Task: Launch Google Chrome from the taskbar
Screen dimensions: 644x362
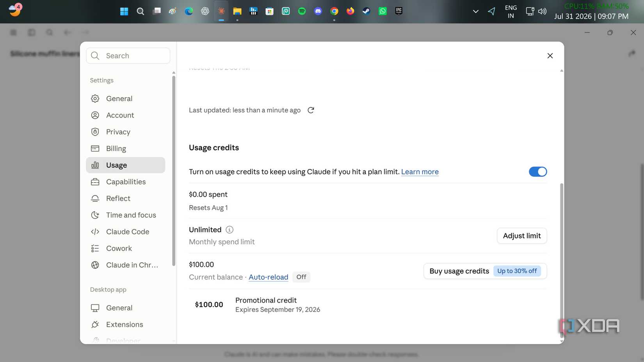Action: click(334, 11)
